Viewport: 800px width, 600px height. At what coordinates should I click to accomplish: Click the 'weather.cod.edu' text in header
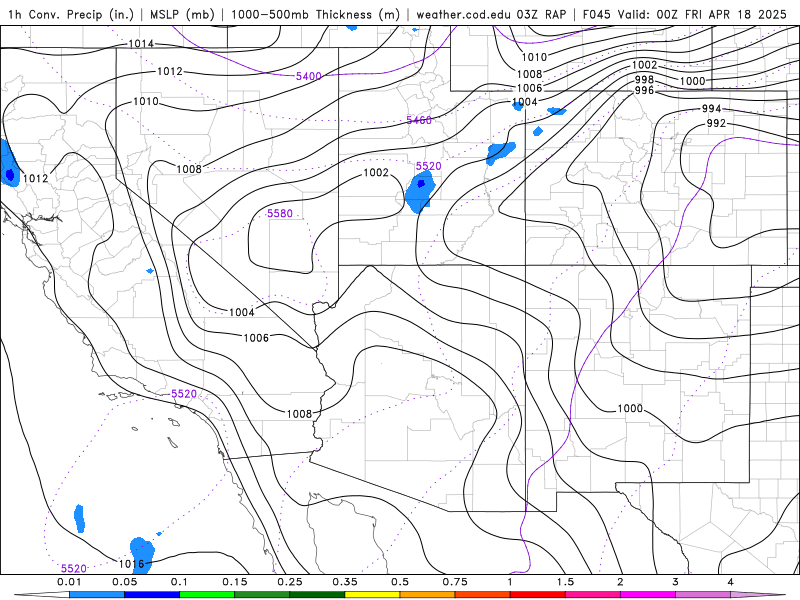pos(463,14)
